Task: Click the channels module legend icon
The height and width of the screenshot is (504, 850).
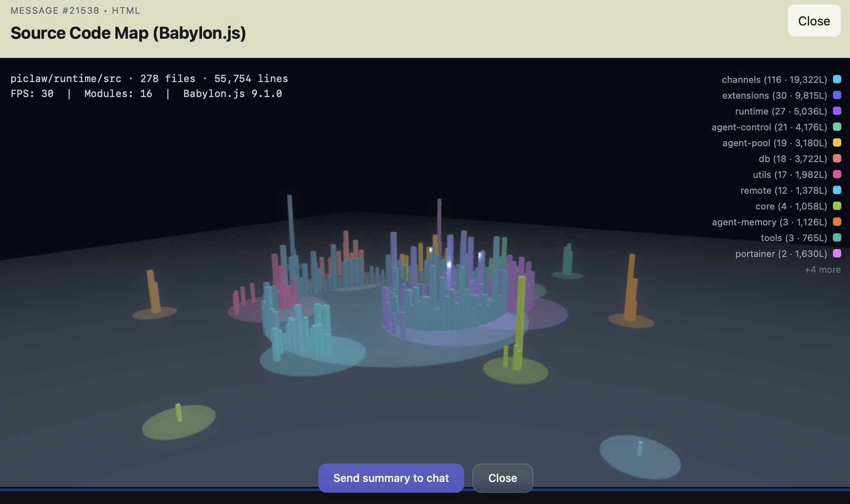Action: pos(836,79)
